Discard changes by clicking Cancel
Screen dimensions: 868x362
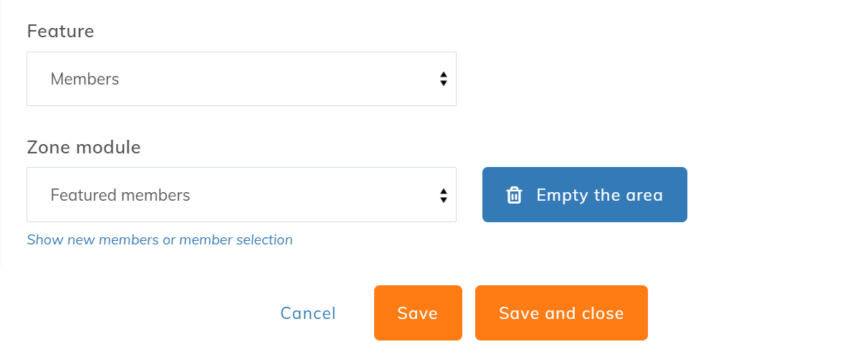[308, 313]
